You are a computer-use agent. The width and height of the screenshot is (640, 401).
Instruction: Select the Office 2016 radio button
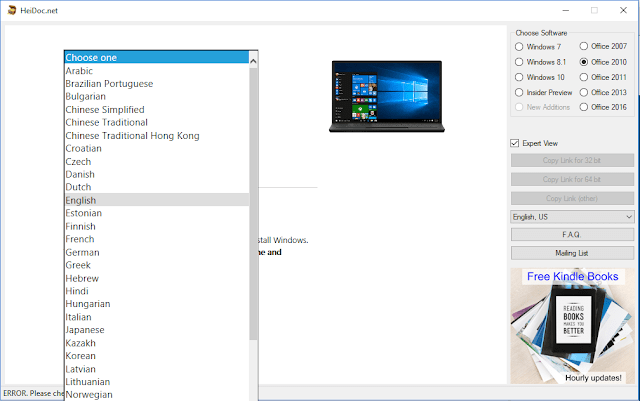tap(584, 107)
